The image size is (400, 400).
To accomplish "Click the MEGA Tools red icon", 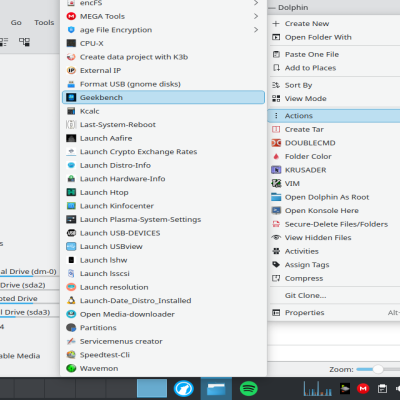I will (71, 16).
